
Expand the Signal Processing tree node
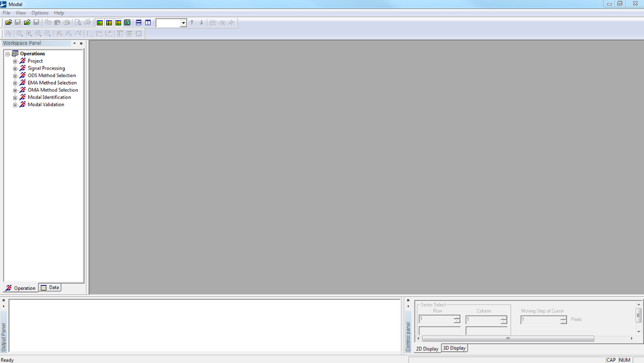tap(15, 68)
